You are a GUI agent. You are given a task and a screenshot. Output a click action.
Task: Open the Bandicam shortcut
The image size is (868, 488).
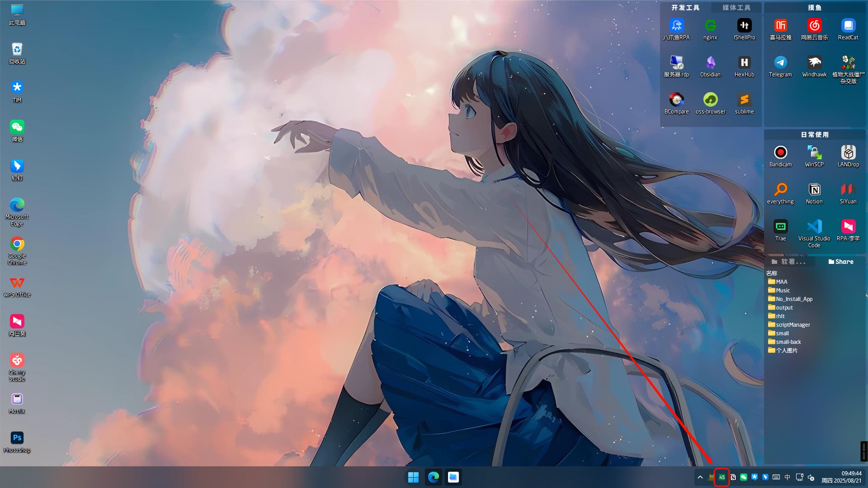point(780,156)
